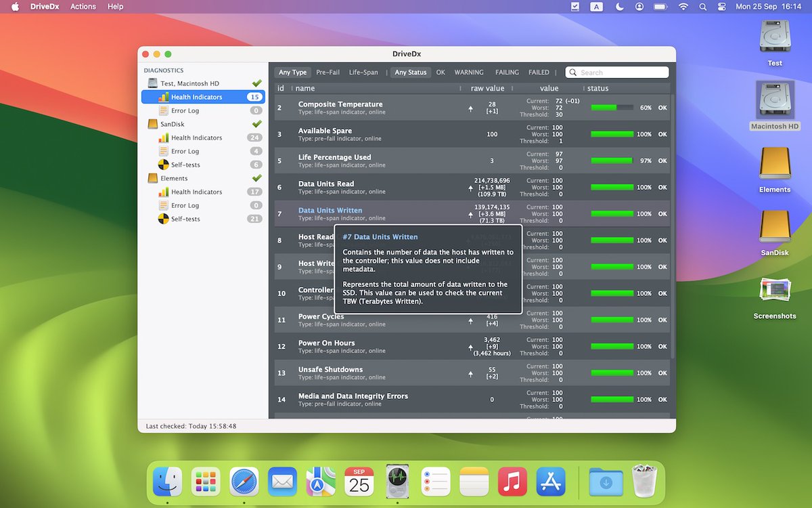This screenshot has width=812, height=508.
Task: Show only FAILED status indicators
Action: pyautogui.click(x=539, y=72)
